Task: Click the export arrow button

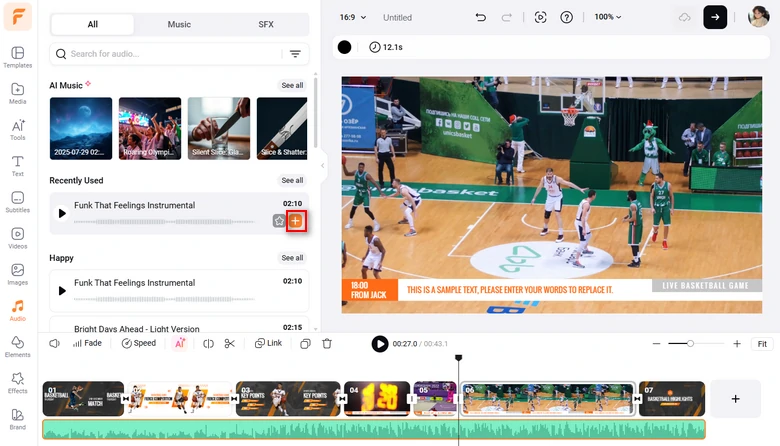Action: 715,17
